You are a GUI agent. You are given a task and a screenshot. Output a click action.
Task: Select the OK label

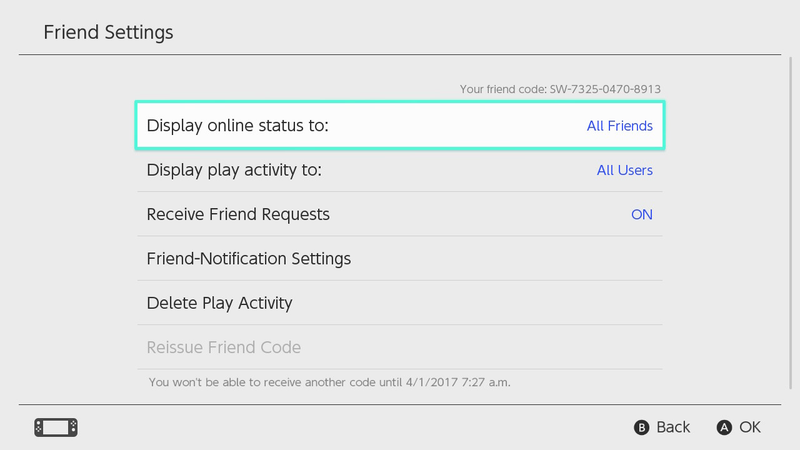(750, 427)
